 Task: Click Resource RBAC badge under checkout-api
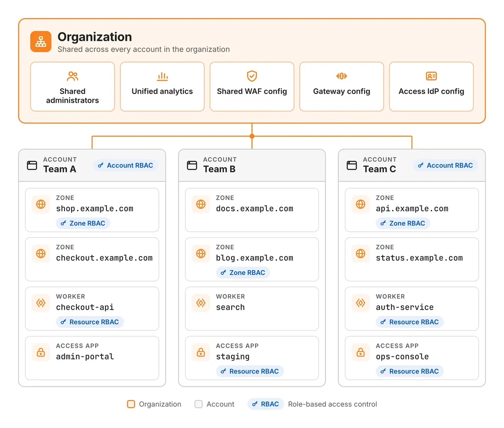click(90, 322)
